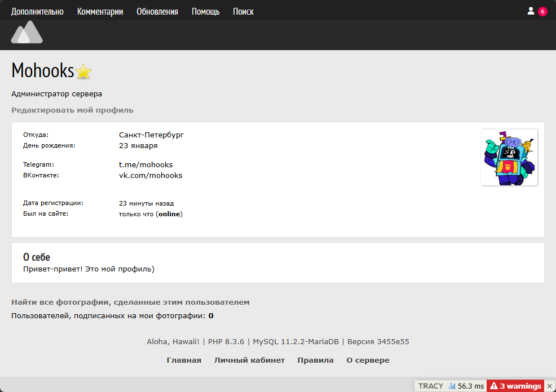The width and height of the screenshot is (556, 392).
Task: Open the Tracy response time chart icon
Action: point(452,386)
